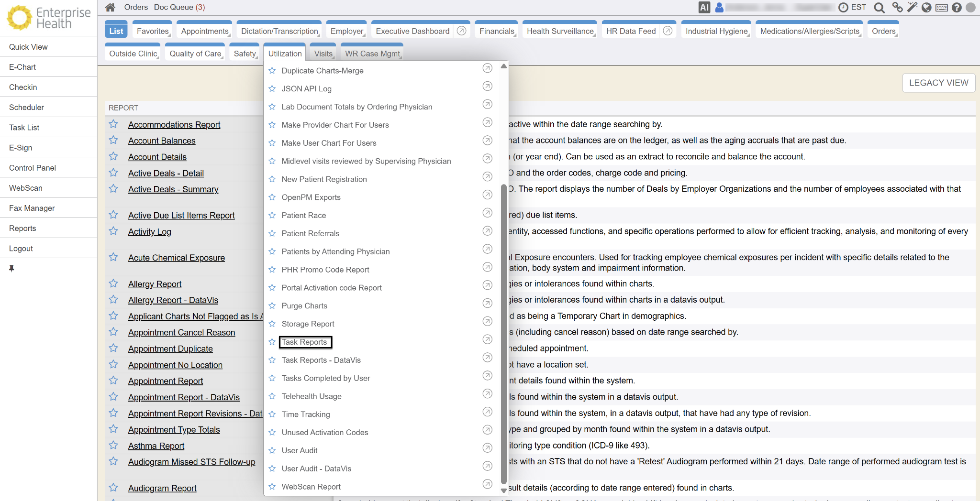The width and height of the screenshot is (980, 501).
Task: Open the Account Balances report link
Action: click(x=162, y=141)
